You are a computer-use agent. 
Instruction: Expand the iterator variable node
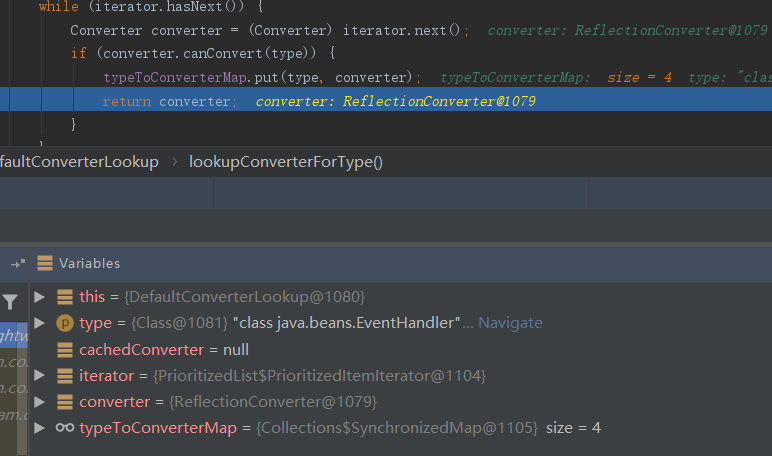tap(39, 376)
